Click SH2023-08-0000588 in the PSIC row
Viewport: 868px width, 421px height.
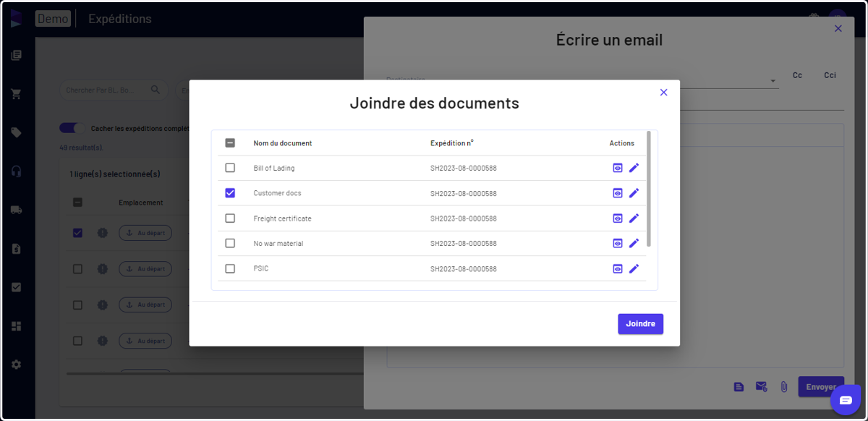[x=464, y=268]
